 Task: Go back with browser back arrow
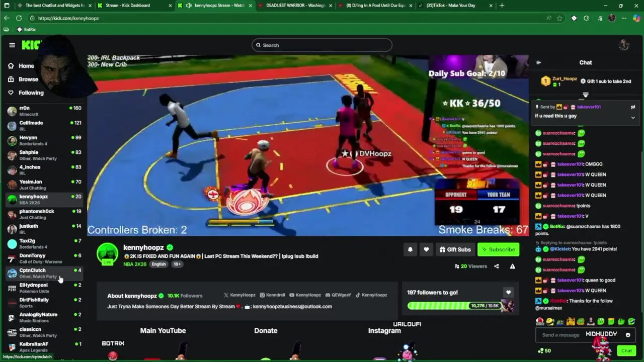(x=7, y=18)
